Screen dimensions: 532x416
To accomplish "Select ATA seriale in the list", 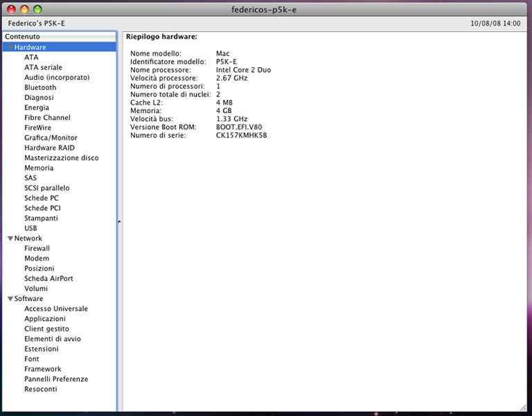I will 43,67.
